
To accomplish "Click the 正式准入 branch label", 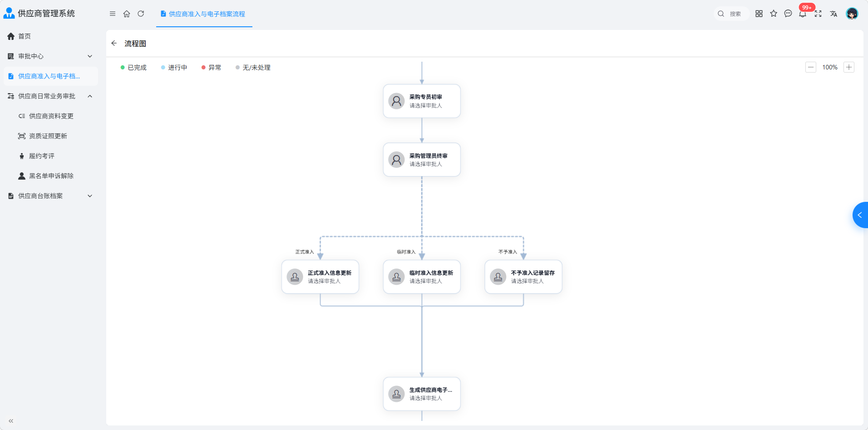I will tap(305, 252).
